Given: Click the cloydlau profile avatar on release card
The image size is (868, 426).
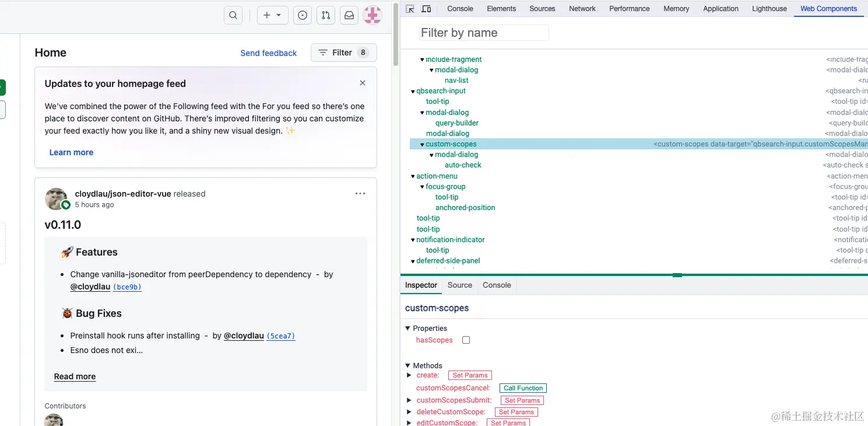Looking at the screenshot, I should pos(56,199).
